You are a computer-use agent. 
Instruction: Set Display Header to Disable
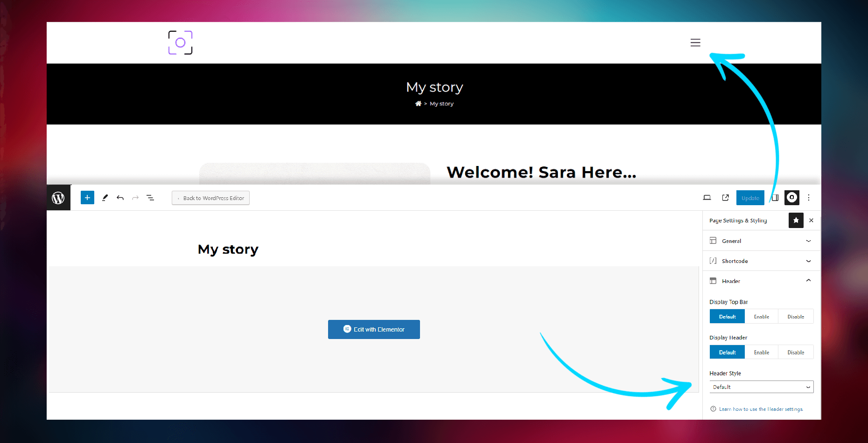(x=796, y=353)
